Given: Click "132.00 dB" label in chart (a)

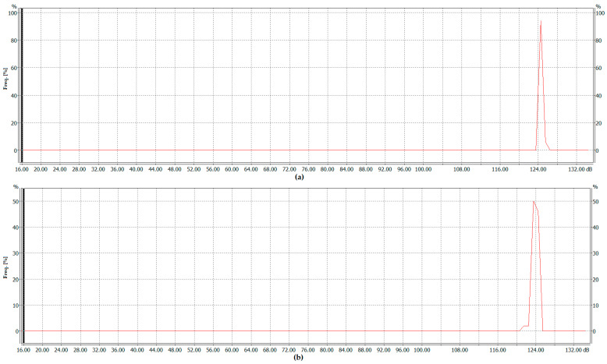Looking at the screenshot, I should (x=580, y=169).
